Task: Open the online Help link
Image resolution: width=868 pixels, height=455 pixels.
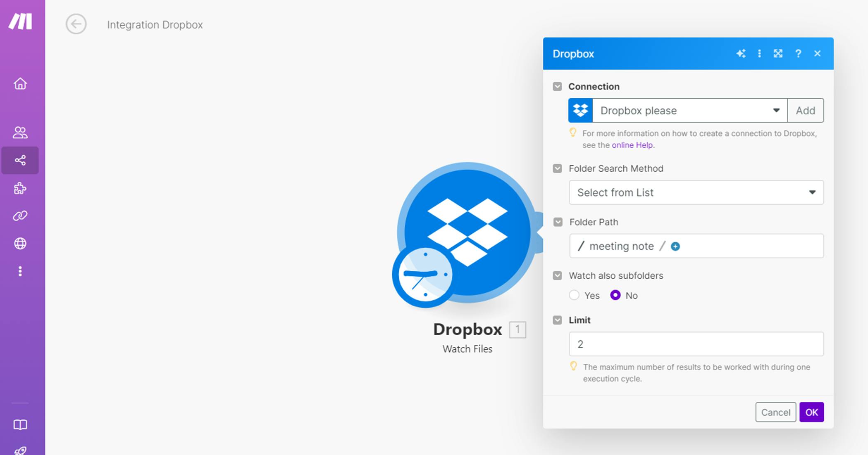Action: pos(632,145)
